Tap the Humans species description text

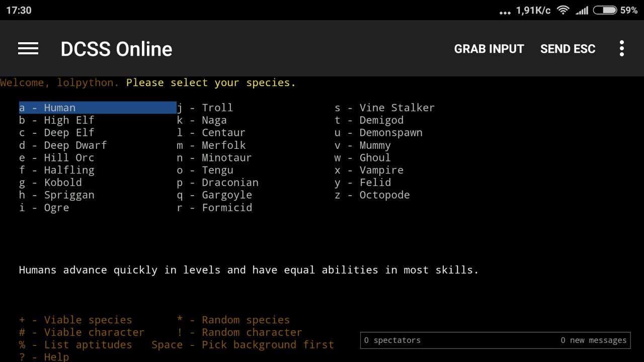249,270
